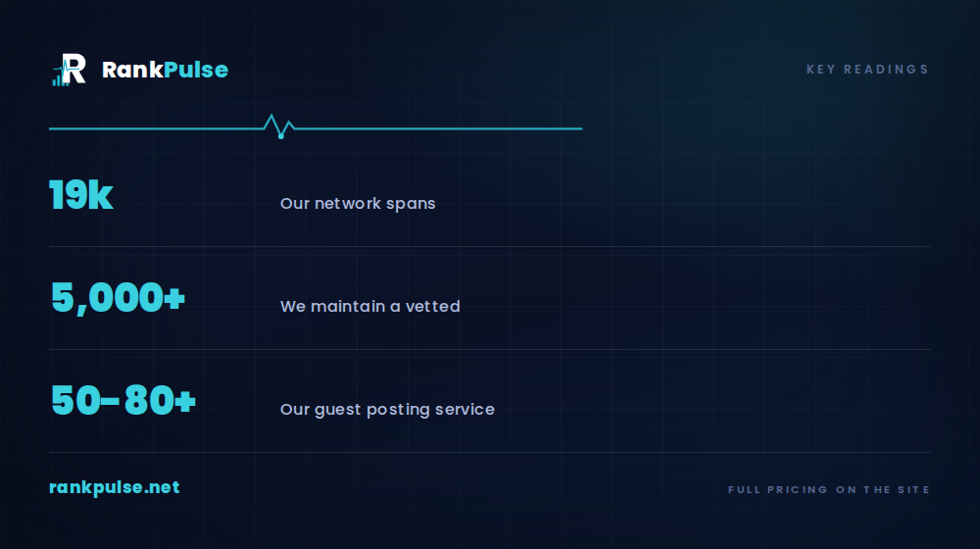Viewport: 980px width, 549px height.
Task: Select the 'Our guest posting service' text
Action: 387,410
